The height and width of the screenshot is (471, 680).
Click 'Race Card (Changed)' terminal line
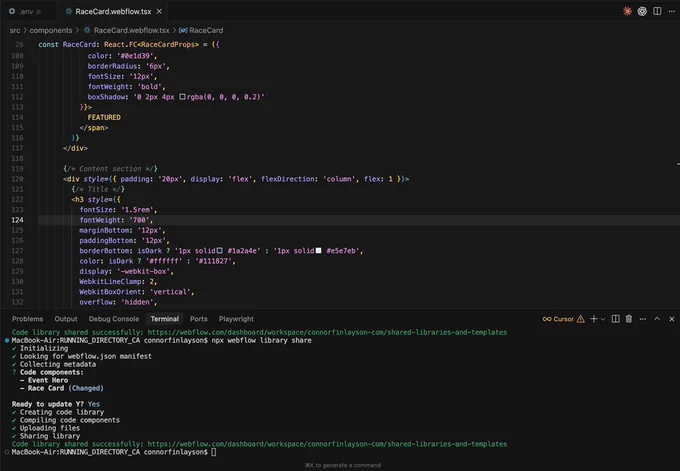coord(62,388)
